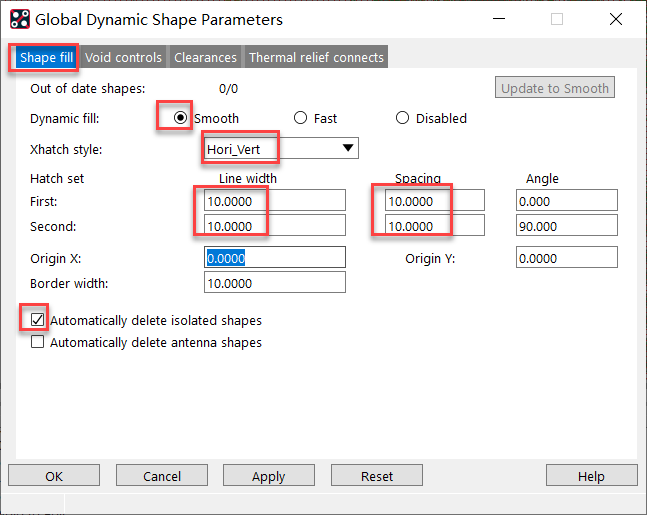The height and width of the screenshot is (515, 647).
Task: Apply the shape parameter changes
Action: pos(268,476)
